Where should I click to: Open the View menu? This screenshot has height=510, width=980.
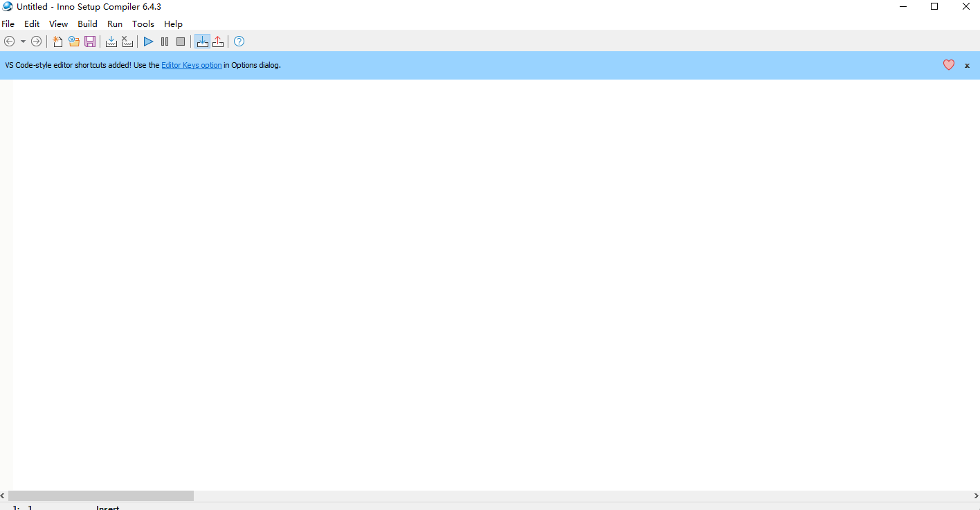click(59, 24)
